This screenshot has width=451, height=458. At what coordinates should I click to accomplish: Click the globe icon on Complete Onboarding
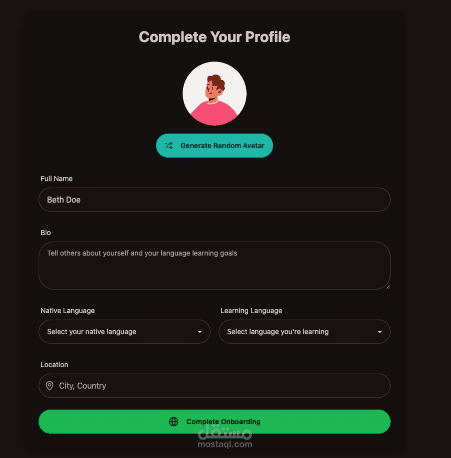[x=174, y=422]
